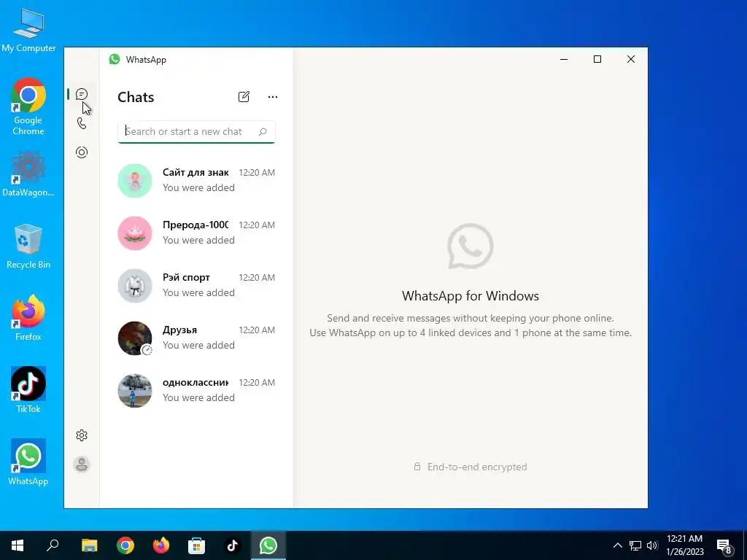The height and width of the screenshot is (560, 747).
Task: Open Firefox from the taskbar
Action: pyautogui.click(x=161, y=545)
